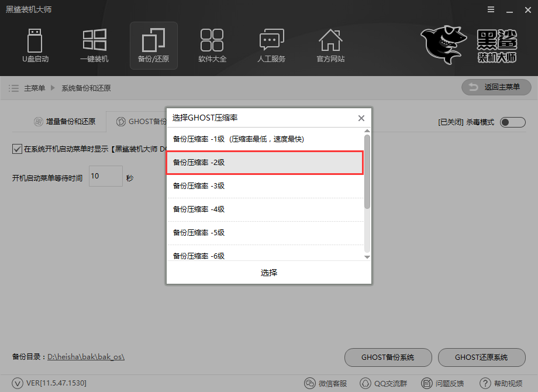Open the hamburger menu

(490, 9)
